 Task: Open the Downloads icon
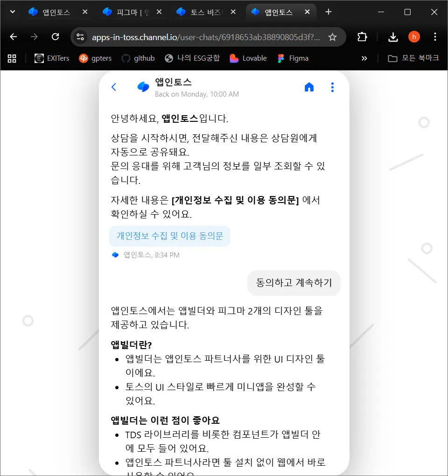tap(393, 37)
